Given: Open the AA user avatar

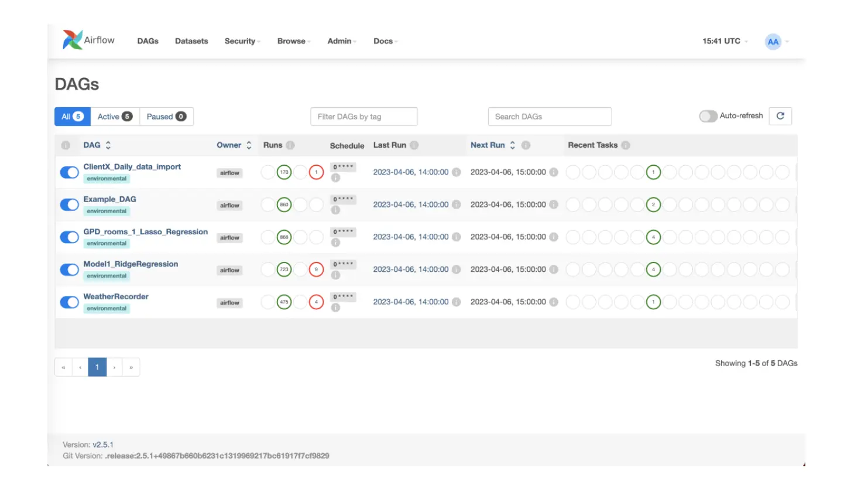Looking at the screenshot, I should click(x=773, y=42).
